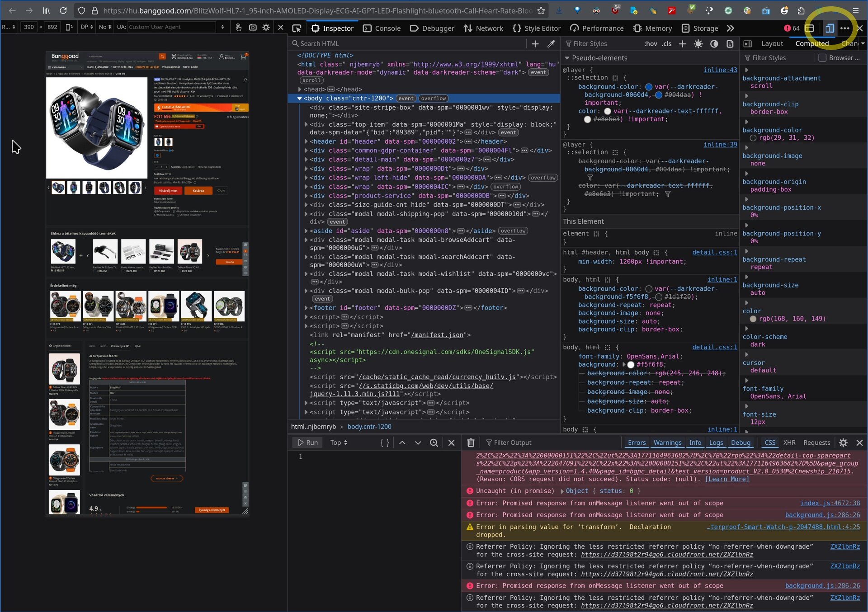Click the element picker icon
Screen dimensions: 868x612
click(x=297, y=28)
